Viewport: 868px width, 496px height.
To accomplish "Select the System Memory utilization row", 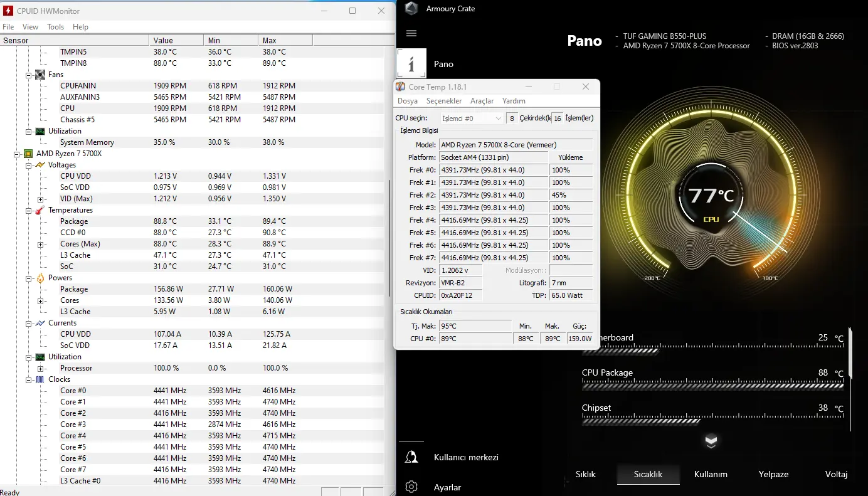I will [191, 142].
